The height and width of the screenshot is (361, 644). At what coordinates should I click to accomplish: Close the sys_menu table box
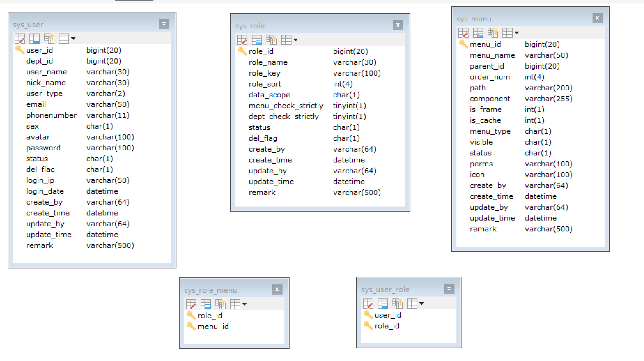coord(597,18)
